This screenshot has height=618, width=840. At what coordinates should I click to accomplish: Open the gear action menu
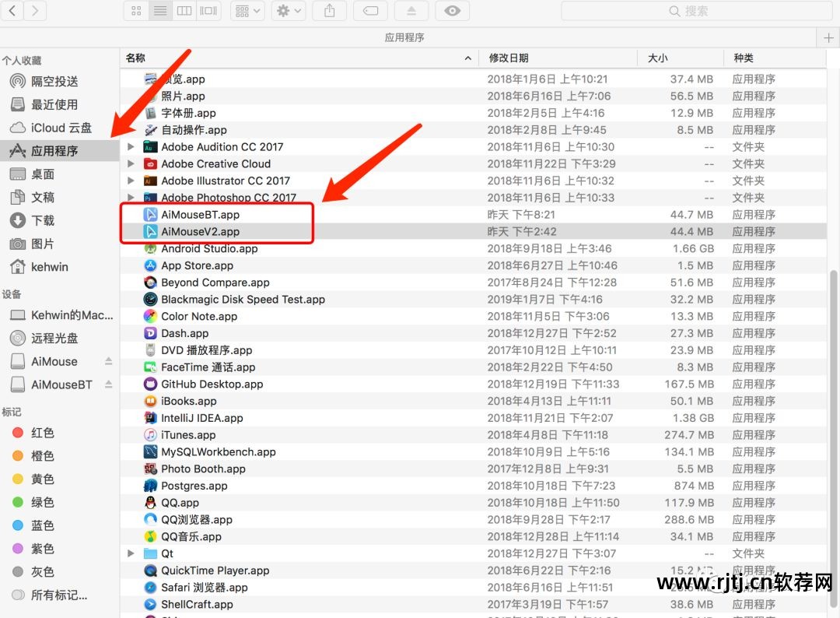[x=289, y=11]
